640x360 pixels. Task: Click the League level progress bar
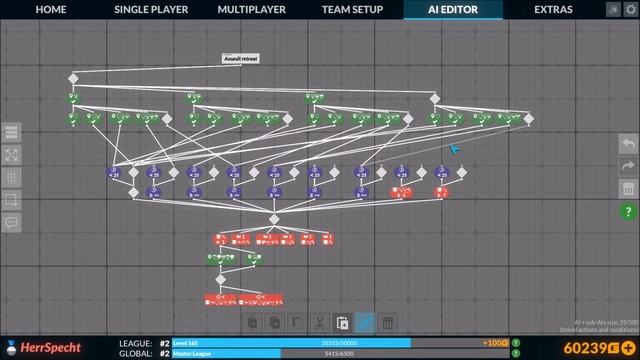(x=340, y=343)
